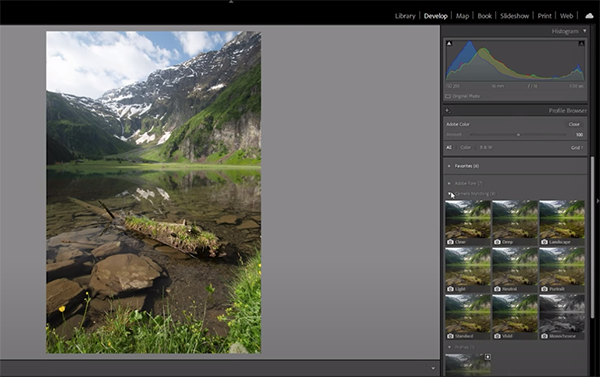
Task: Click the Profile Browser panel title
Action: coord(567,111)
